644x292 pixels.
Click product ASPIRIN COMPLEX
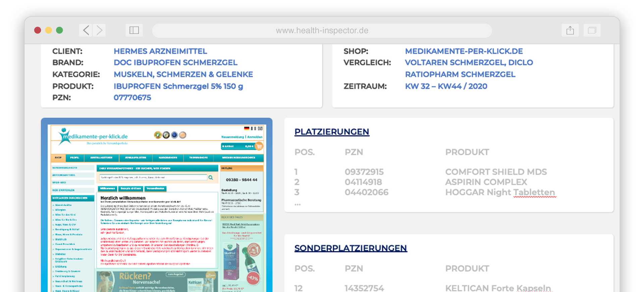486,182
